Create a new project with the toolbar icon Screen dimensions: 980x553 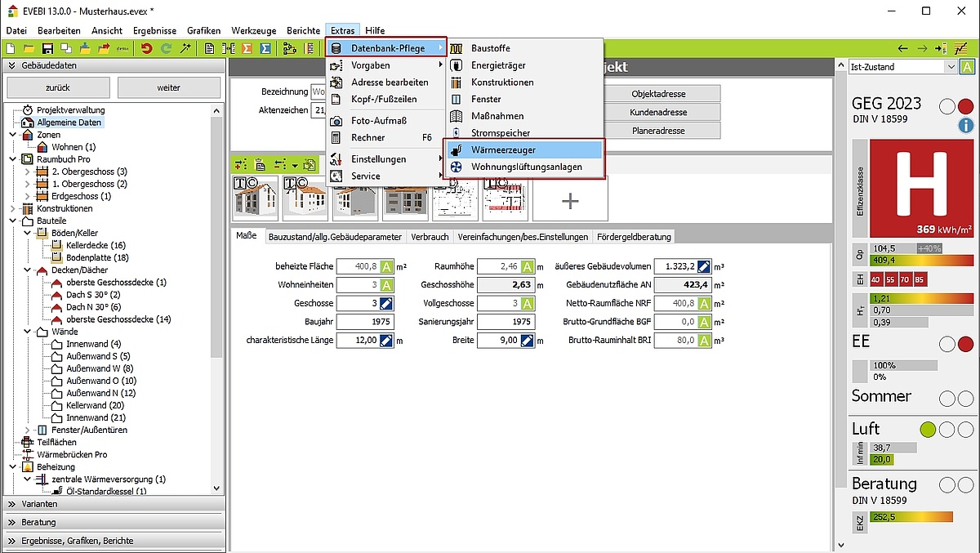click(11, 48)
